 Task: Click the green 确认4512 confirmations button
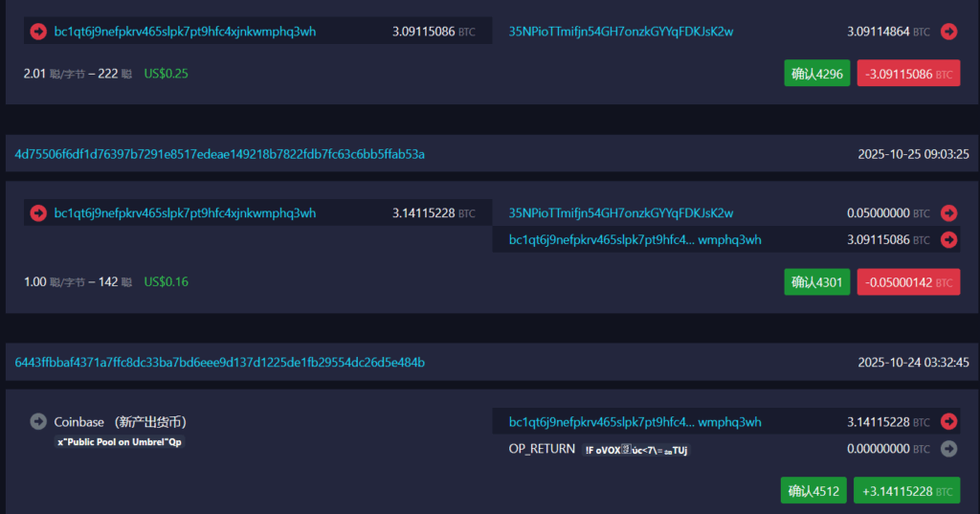coord(813,491)
